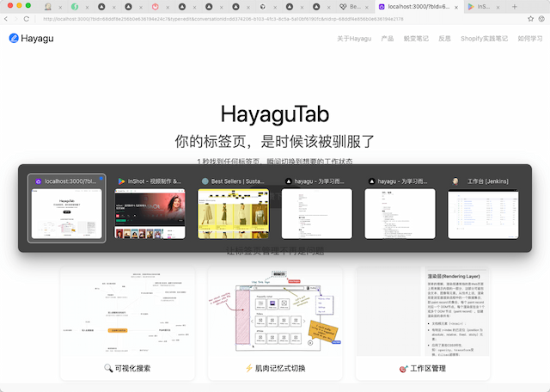
Task: Bookmark this page with the star icon
Action: pos(530,19)
